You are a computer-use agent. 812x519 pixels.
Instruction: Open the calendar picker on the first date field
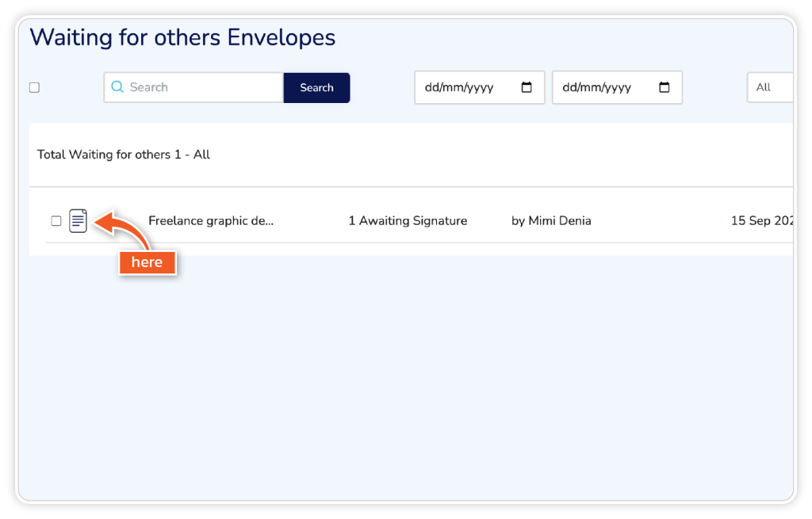[527, 87]
